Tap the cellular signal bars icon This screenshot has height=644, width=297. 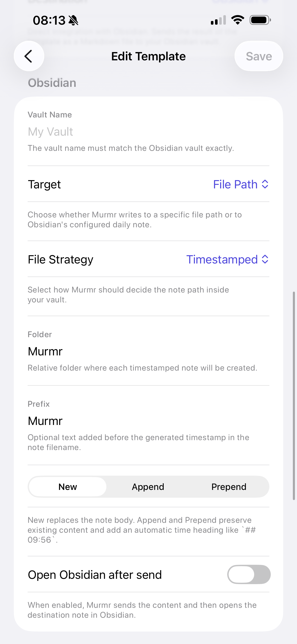[218, 20]
